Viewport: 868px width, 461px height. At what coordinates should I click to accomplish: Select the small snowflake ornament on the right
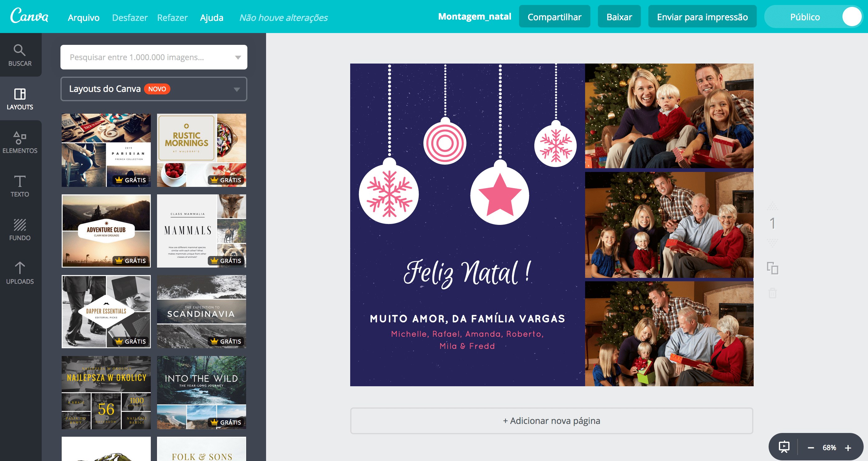pyautogui.click(x=556, y=146)
